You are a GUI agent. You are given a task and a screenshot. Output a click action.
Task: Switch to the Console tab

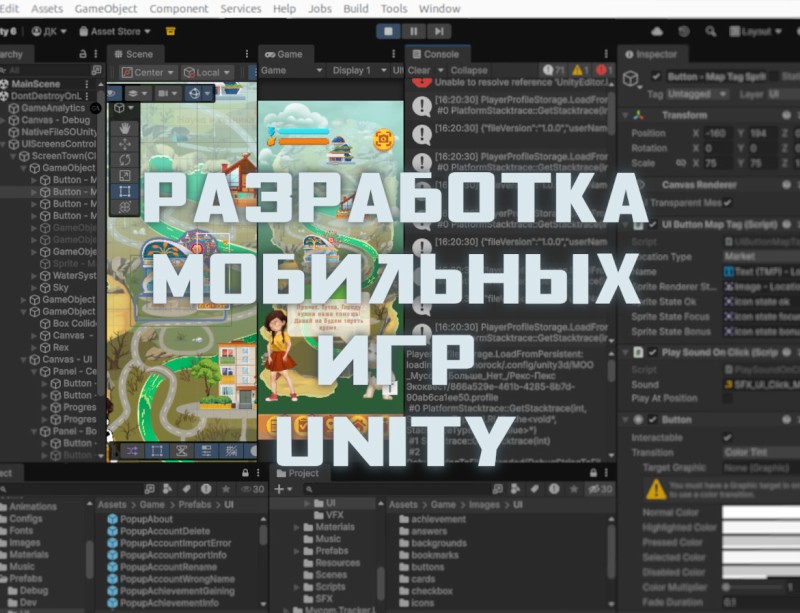coord(436,54)
